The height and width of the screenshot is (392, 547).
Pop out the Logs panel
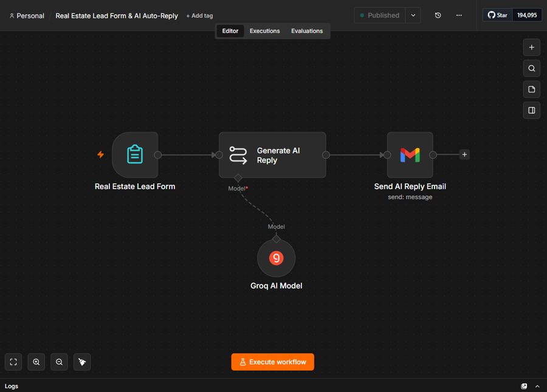[x=524, y=386]
